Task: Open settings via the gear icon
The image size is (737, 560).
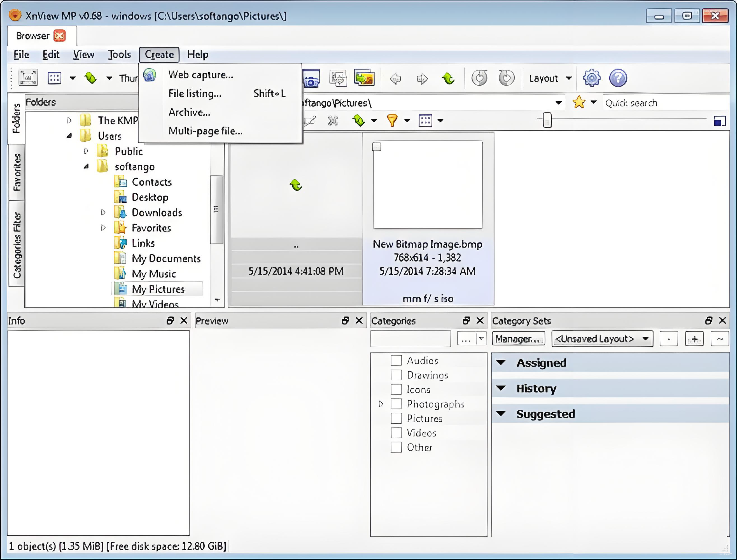Action: click(x=591, y=78)
